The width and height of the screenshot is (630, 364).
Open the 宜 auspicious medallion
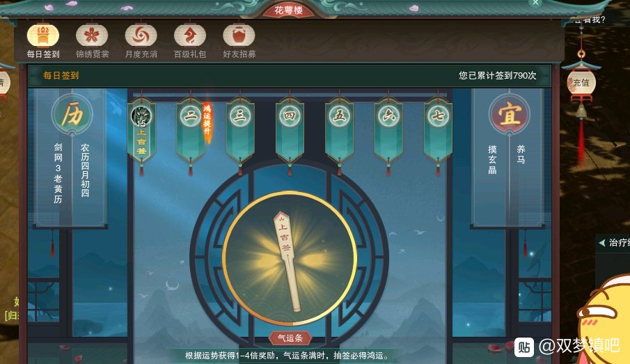pos(509,114)
